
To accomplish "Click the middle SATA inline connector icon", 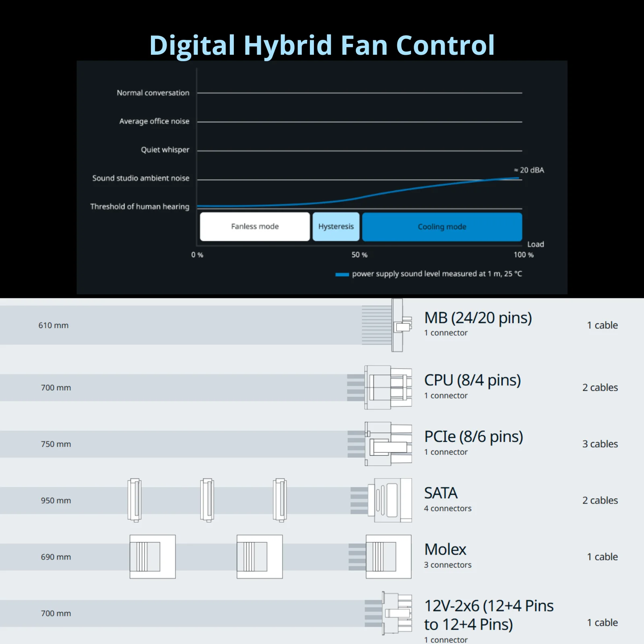I will [x=207, y=500].
